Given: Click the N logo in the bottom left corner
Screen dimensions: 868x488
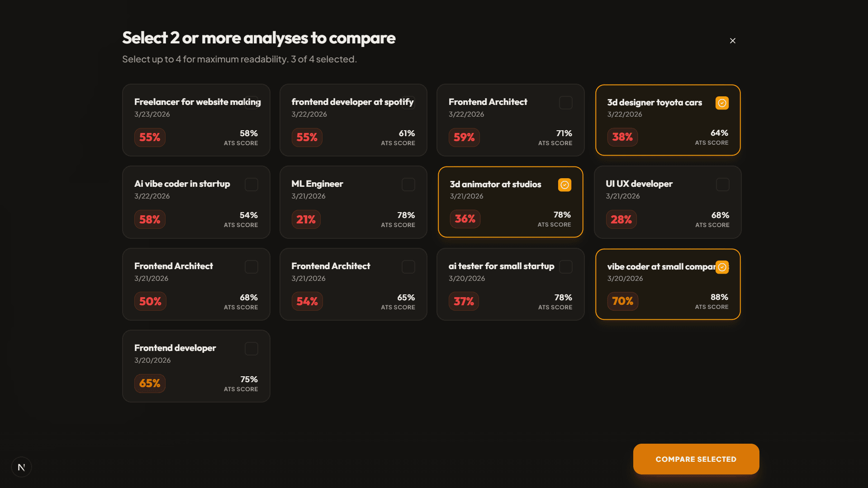Looking at the screenshot, I should (21, 467).
